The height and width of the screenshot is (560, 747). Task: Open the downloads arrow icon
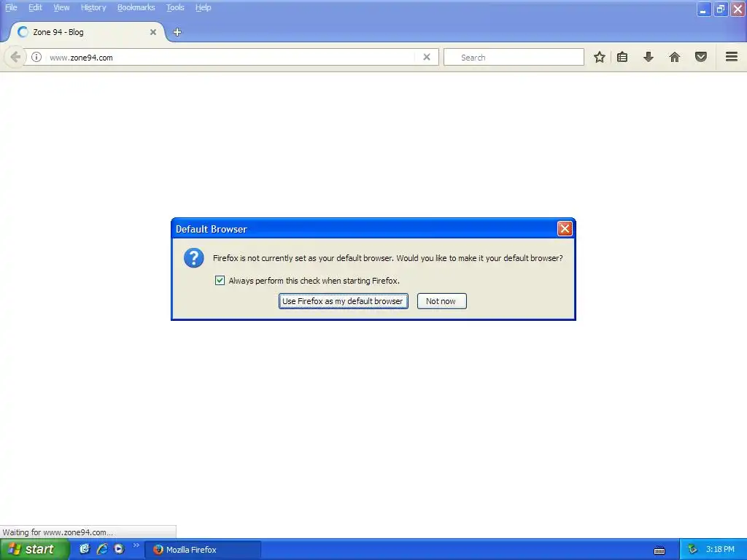tap(649, 57)
